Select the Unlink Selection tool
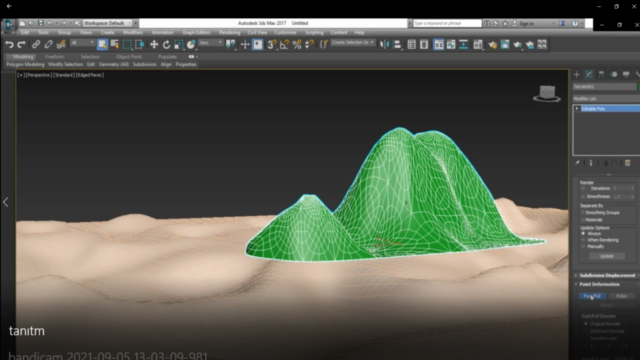 tap(49, 44)
